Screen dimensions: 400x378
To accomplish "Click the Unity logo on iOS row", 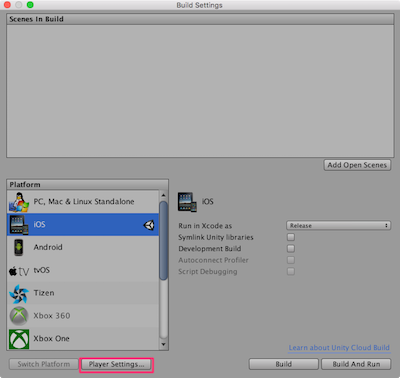I will (149, 226).
